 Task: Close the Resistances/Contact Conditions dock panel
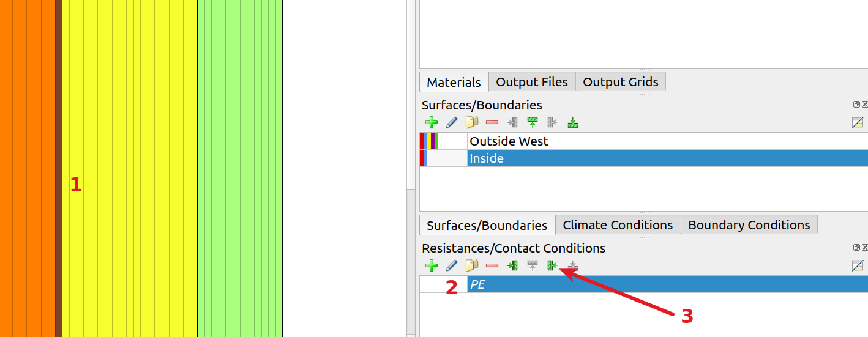pyautogui.click(x=864, y=248)
